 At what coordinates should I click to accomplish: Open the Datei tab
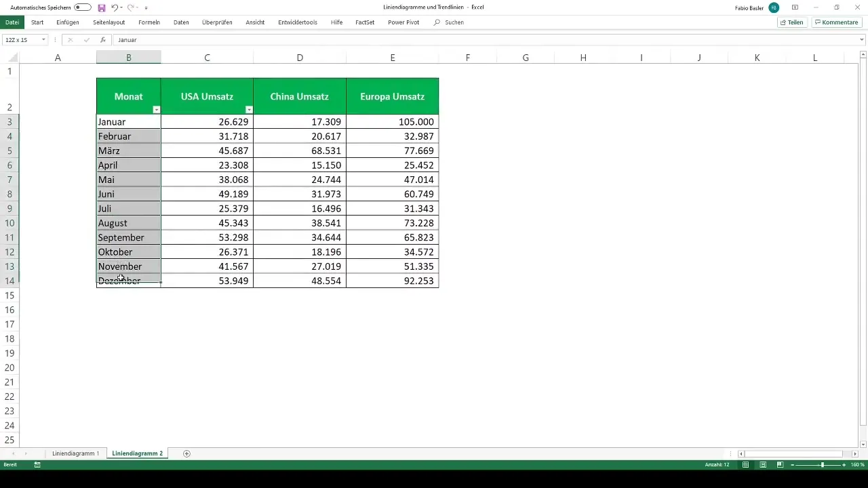12,22
